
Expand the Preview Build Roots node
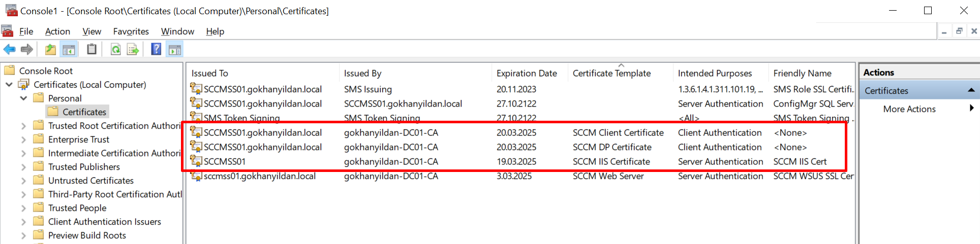coord(23,235)
